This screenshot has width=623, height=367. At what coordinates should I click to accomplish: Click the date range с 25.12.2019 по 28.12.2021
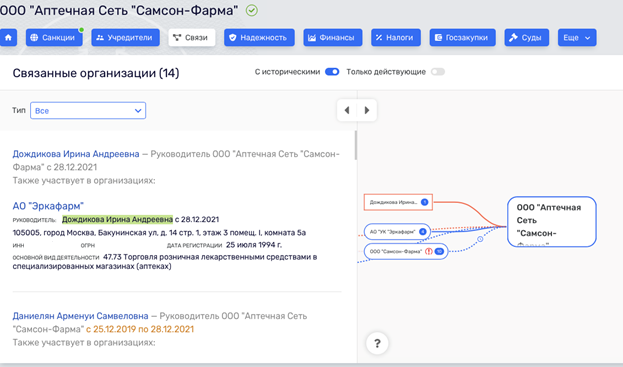pyautogui.click(x=140, y=329)
